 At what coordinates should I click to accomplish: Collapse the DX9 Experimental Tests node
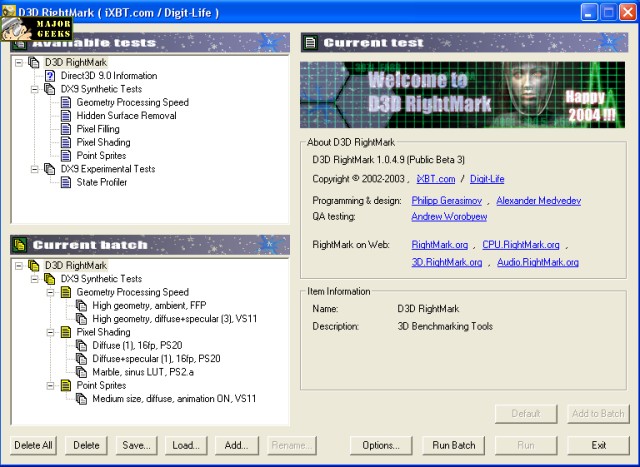34,169
